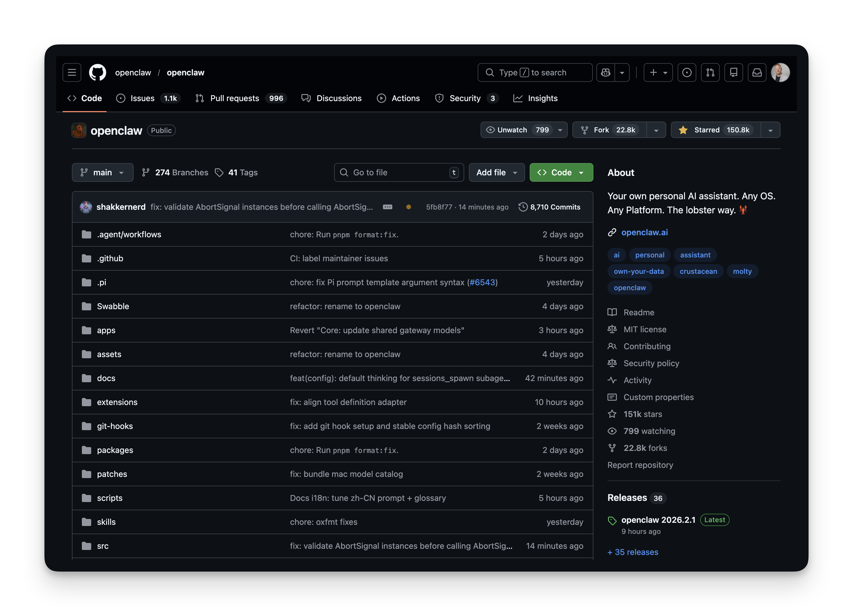853x616 pixels.
Task: Select the Code tab
Action: click(x=84, y=98)
